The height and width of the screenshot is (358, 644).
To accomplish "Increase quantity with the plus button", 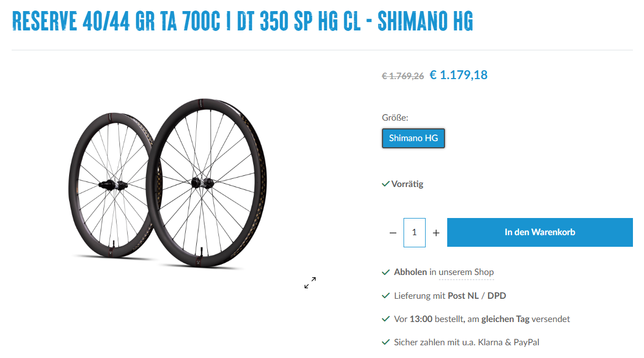I will tap(436, 233).
